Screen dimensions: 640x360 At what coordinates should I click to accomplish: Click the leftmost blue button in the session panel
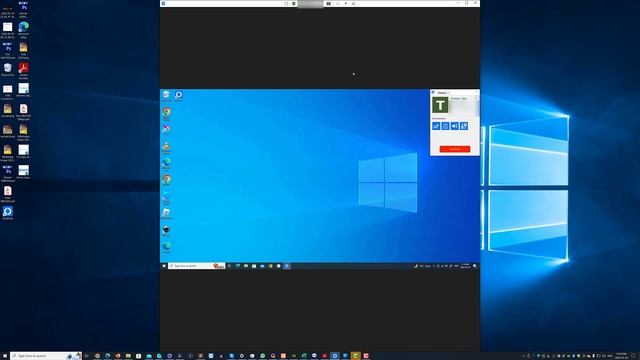tap(436, 126)
